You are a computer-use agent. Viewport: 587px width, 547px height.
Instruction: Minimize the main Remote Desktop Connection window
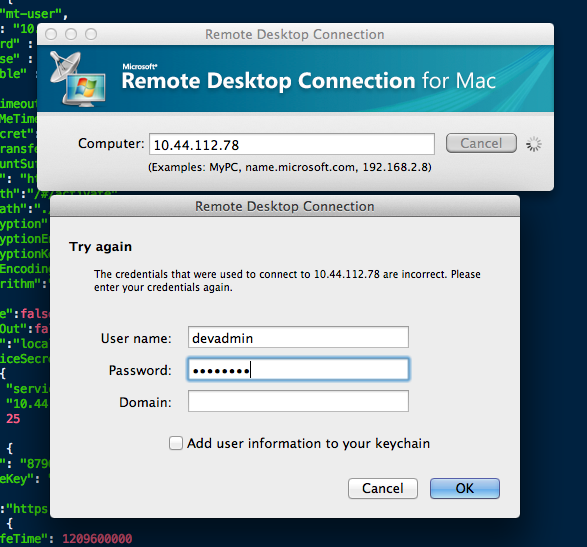[71, 34]
